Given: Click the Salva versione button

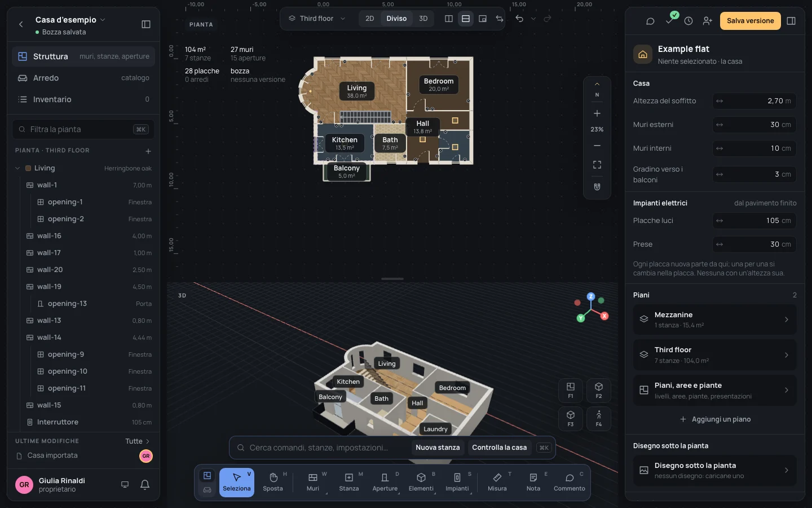Looking at the screenshot, I should [x=751, y=21].
